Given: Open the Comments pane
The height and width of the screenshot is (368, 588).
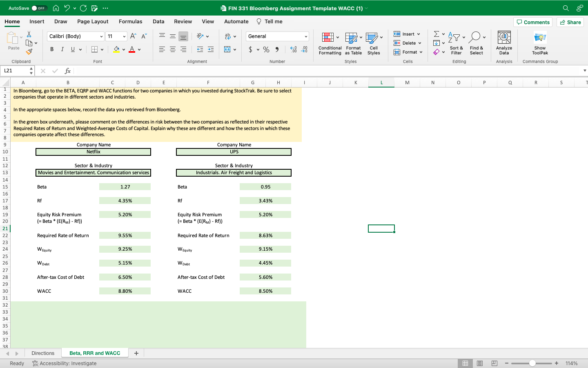Looking at the screenshot, I should [x=533, y=22].
